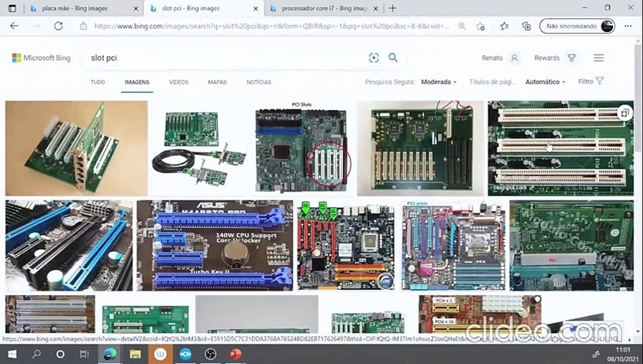
Task: Open PowerPoint from the taskbar
Action: [x=236, y=354]
